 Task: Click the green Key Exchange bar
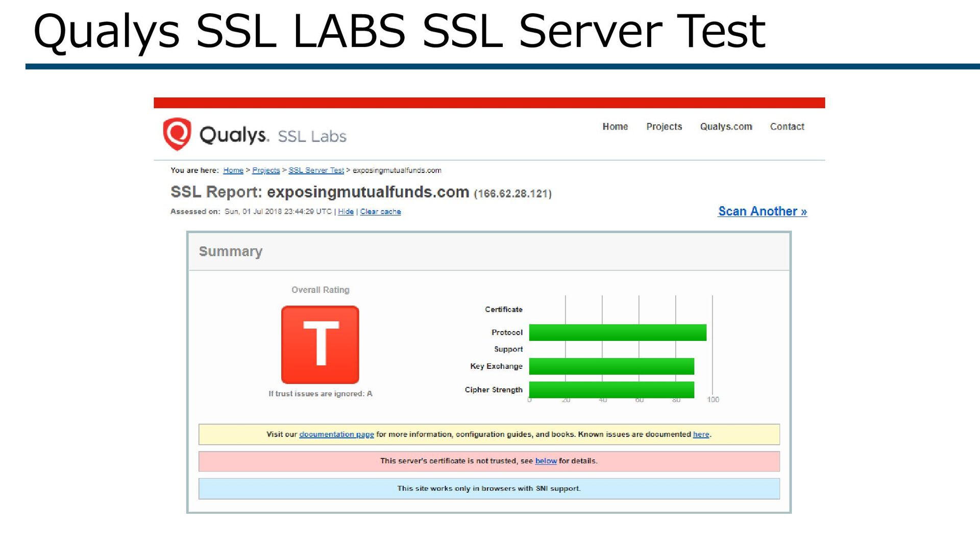(x=611, y=366)
